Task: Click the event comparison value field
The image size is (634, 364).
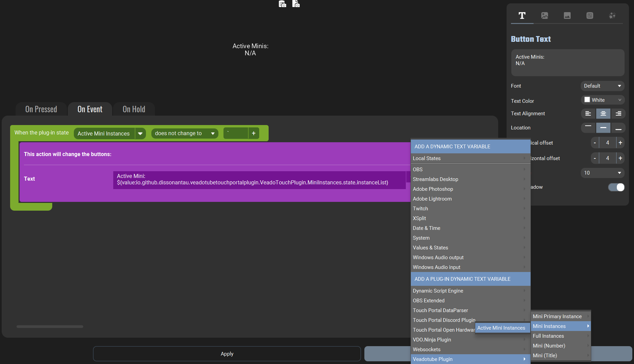Action: click(x=236, y=133)
